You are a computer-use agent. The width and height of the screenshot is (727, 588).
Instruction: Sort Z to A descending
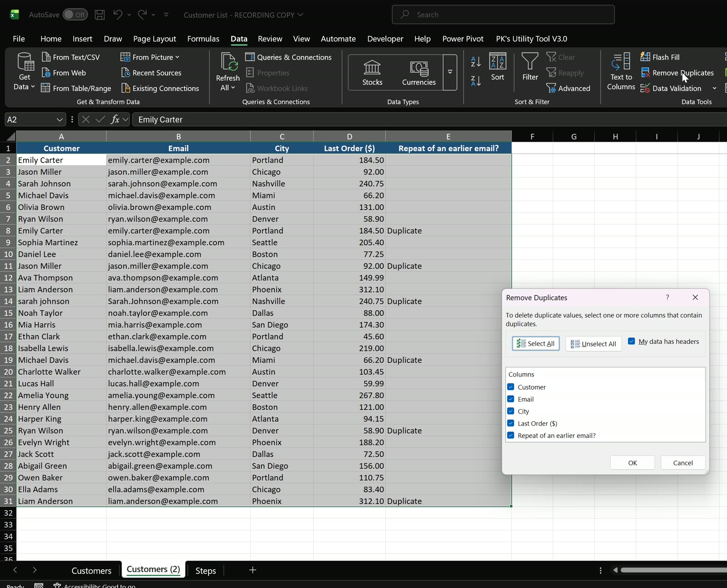pos(476,81)
